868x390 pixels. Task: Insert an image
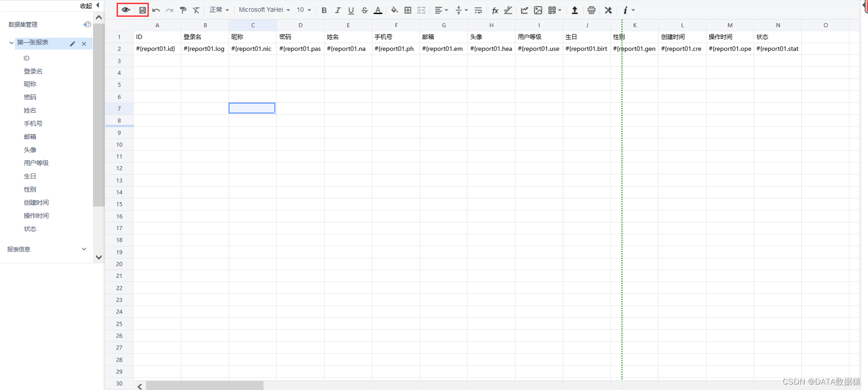coord(538,10)
